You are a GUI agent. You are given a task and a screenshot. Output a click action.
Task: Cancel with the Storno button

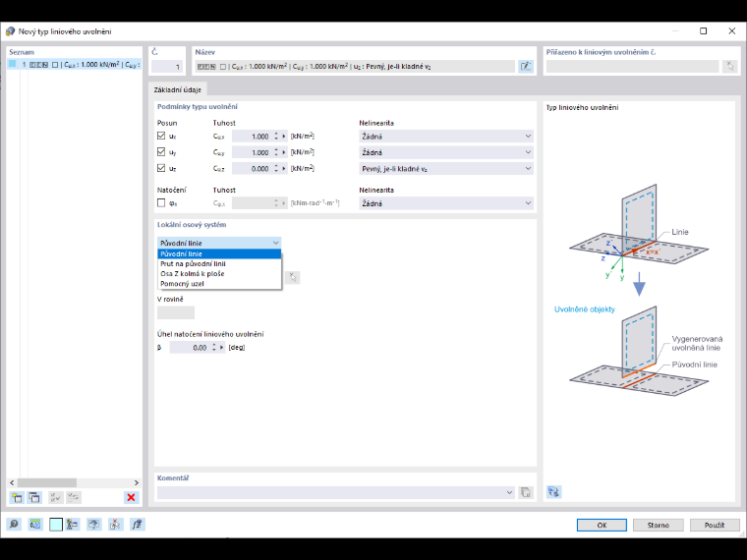(658, 525)
